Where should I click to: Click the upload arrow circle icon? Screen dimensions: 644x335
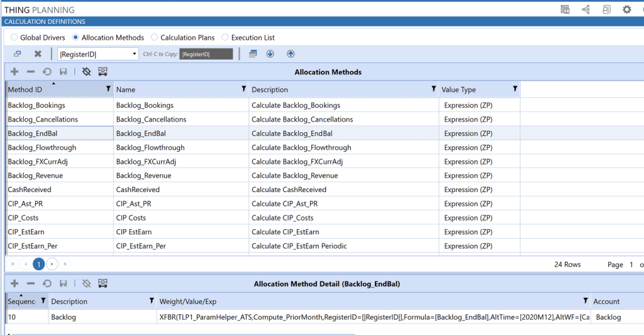pos(291,54)
